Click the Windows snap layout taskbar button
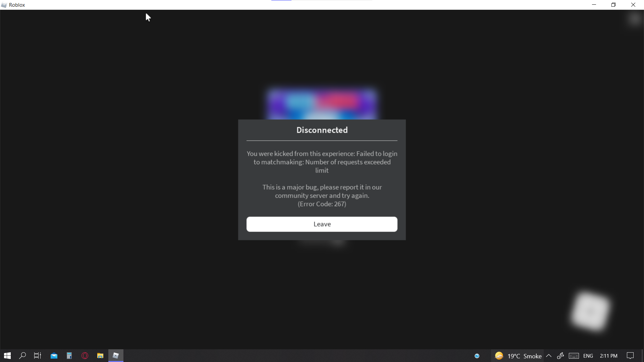This screenshot has height=362, width=644. [38, 355]
